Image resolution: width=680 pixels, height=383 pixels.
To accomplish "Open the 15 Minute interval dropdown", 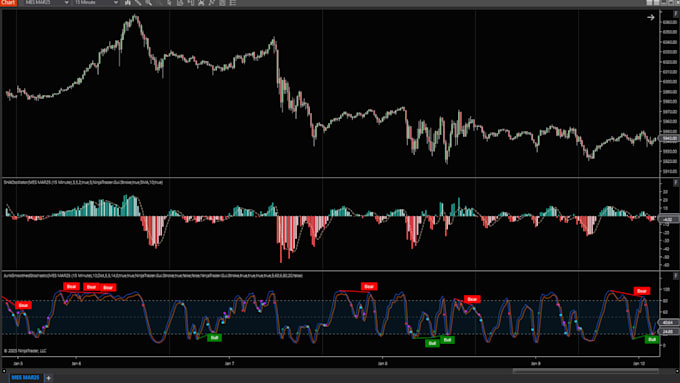I will pos(96,3).
